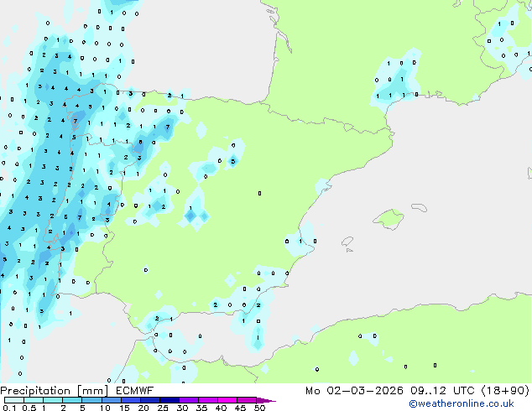Click the 20–25 mm legend swatch
This screenshot has height=411, width=532.
pos(150,400)
